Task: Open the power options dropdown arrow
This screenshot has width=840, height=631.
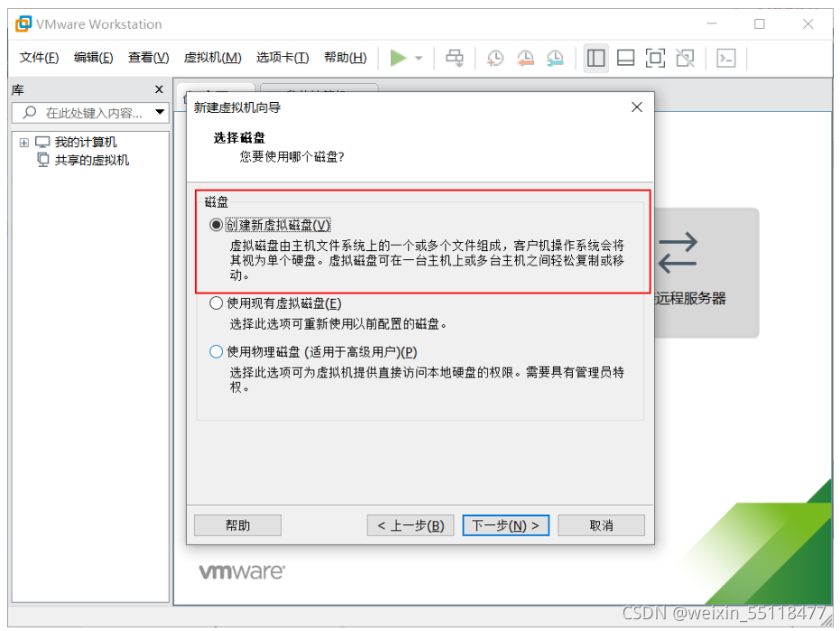Action: [x=419, y=58]
